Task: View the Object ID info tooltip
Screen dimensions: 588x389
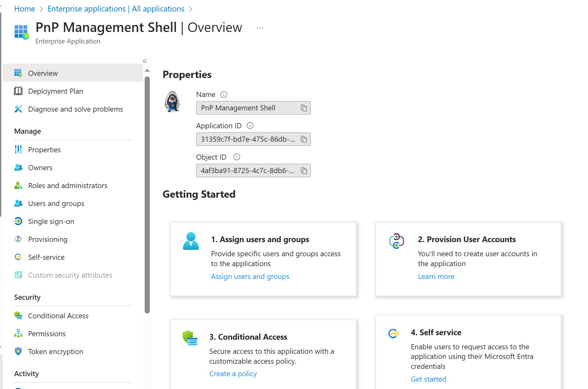Action: [237, 157]
